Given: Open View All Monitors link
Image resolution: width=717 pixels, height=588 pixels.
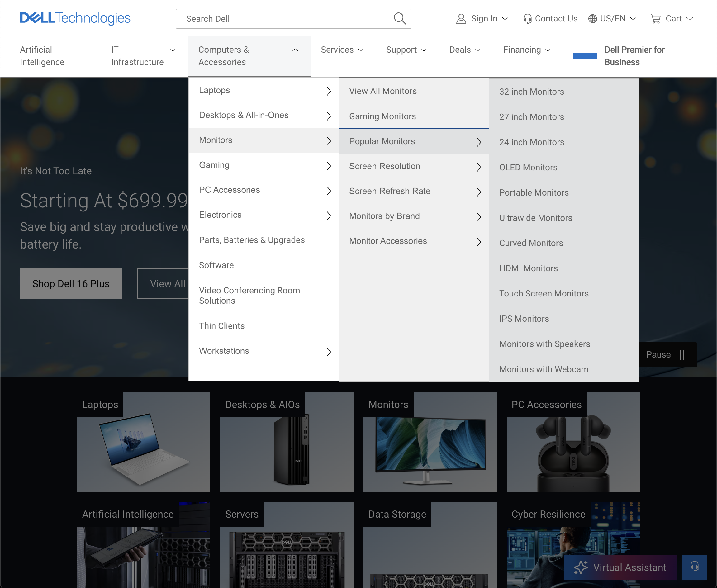Looking at the screenshot, I should 383,91.
